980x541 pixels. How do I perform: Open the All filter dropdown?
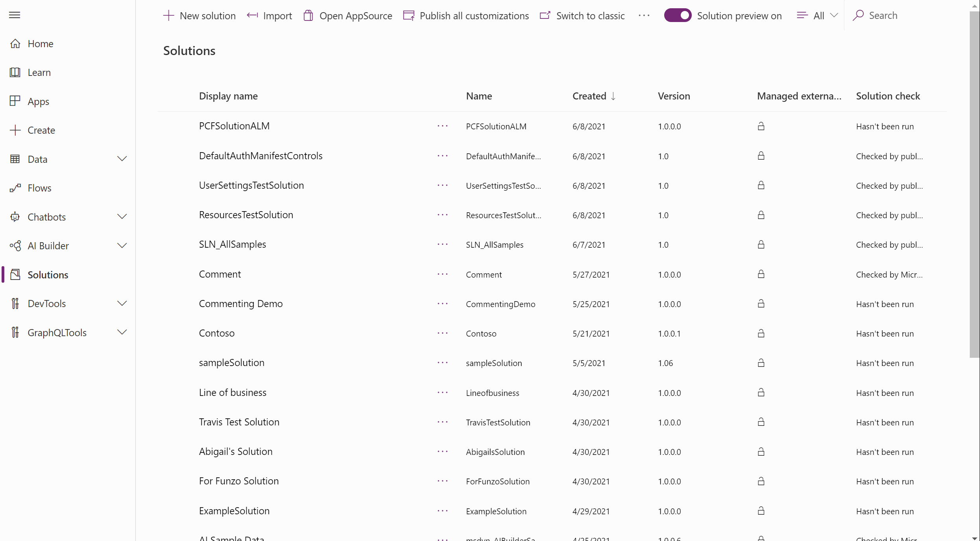tap(818, 15)
